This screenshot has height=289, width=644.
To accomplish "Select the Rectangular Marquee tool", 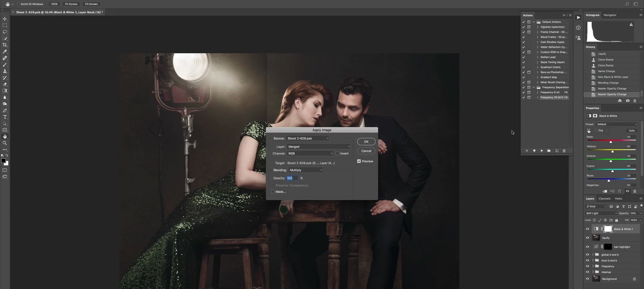I will click(5, 25).
